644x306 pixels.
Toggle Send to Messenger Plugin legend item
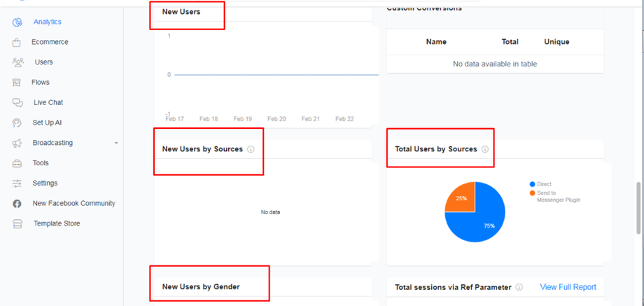coord(558,196)
